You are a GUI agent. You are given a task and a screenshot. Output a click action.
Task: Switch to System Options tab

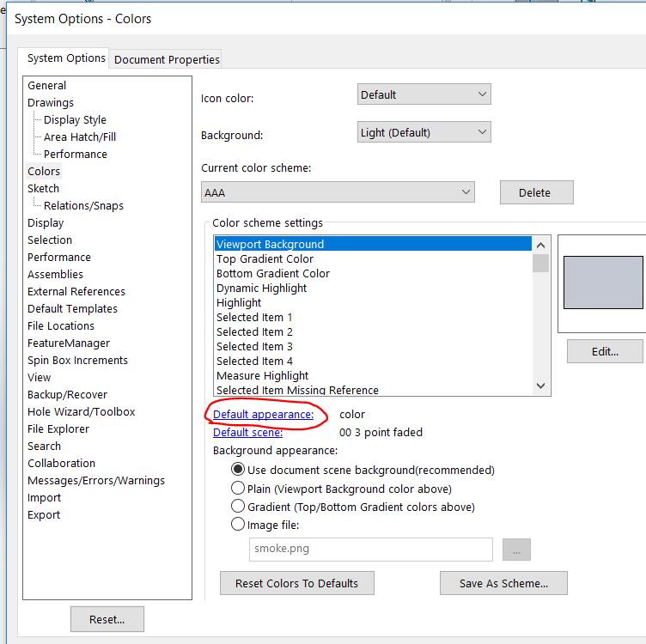(x=66, y=58)
